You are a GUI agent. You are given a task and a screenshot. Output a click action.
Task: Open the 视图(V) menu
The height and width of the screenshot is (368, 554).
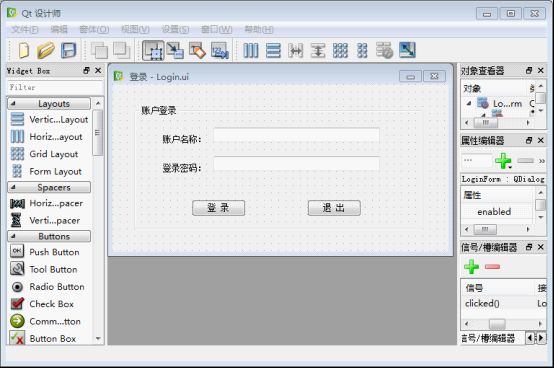coord(135,29)
